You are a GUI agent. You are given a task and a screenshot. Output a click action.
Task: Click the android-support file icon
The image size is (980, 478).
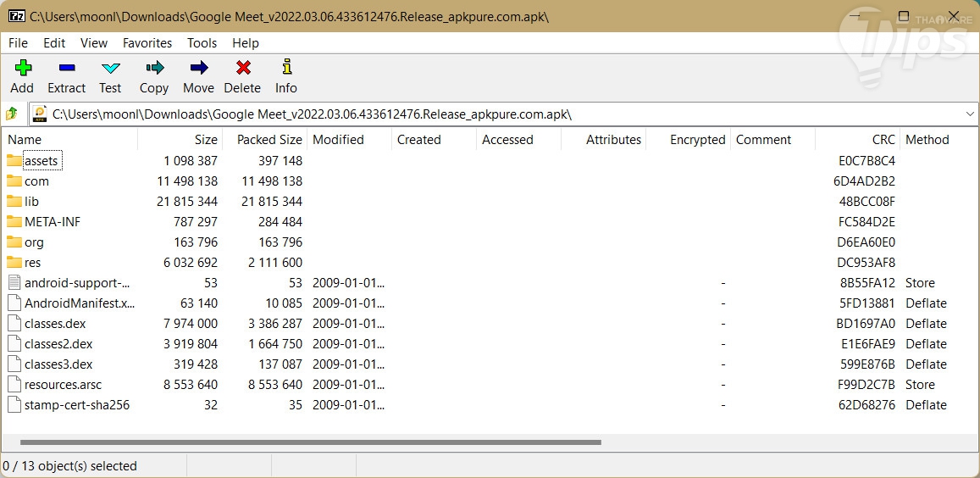coord(14,283)
